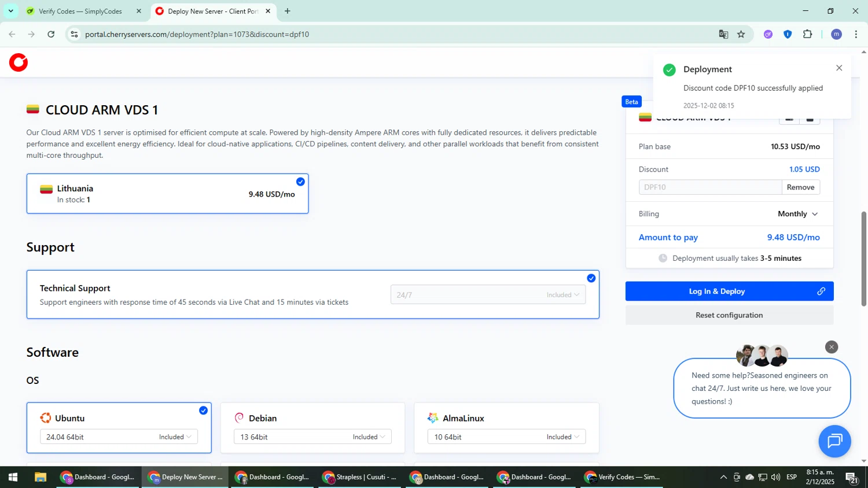Open the tab search dropdown arrow
Screen dimensions: 868x488
tap(10, 11)
